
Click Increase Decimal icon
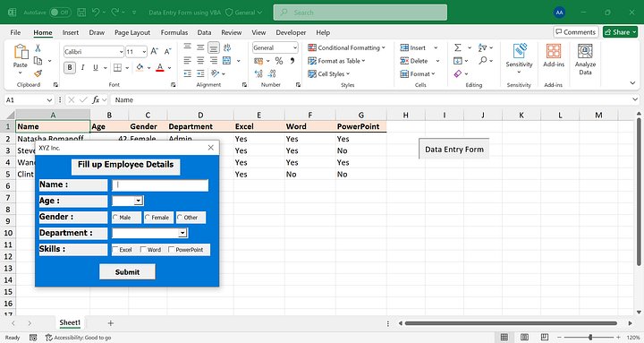coord(258,73)
